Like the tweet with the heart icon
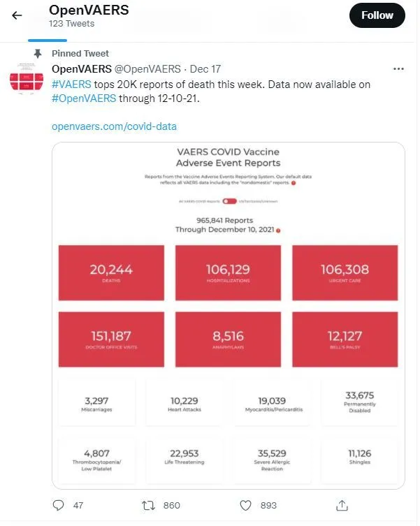 [x=245, y=505]
